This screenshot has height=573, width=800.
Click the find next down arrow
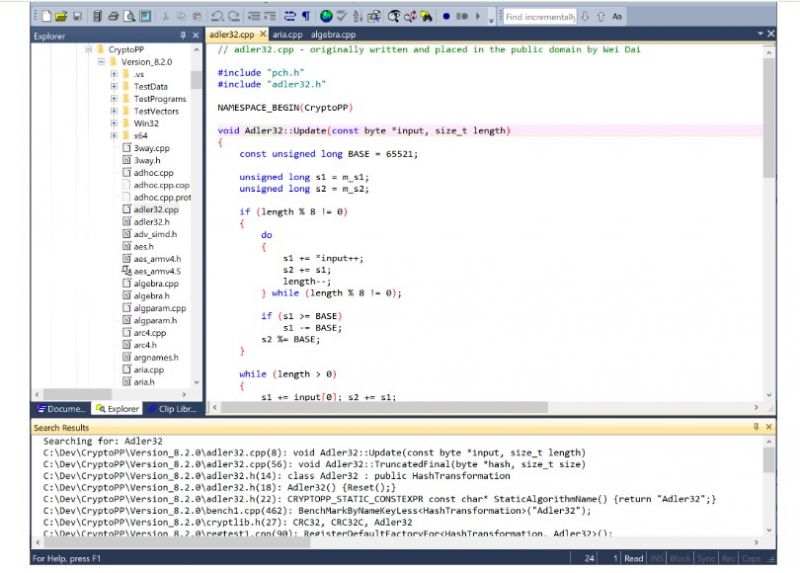click(585, 16)
